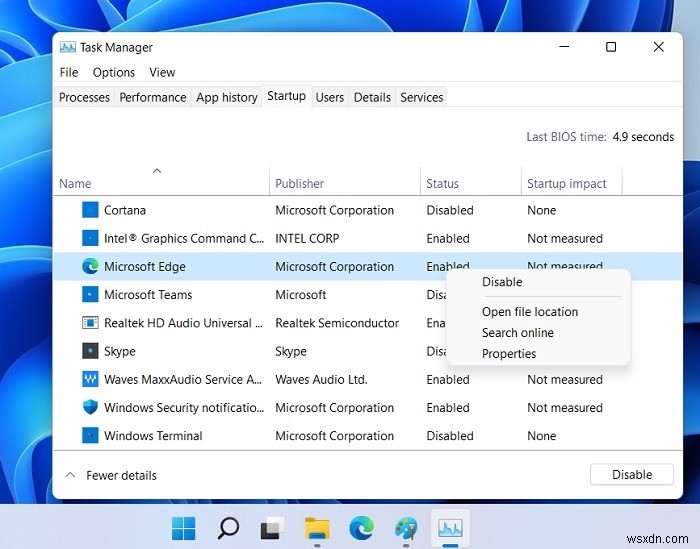
Task: Sort by the Startup impact column header
Action: [567, 183]
